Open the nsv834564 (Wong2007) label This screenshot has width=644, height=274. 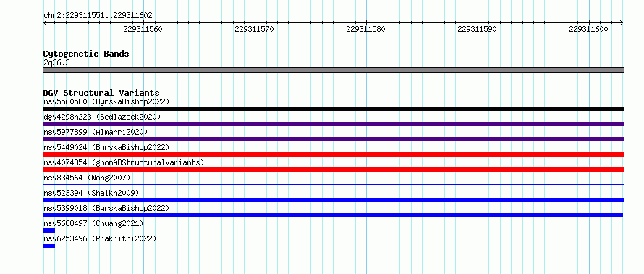click(x=87, y=178)
